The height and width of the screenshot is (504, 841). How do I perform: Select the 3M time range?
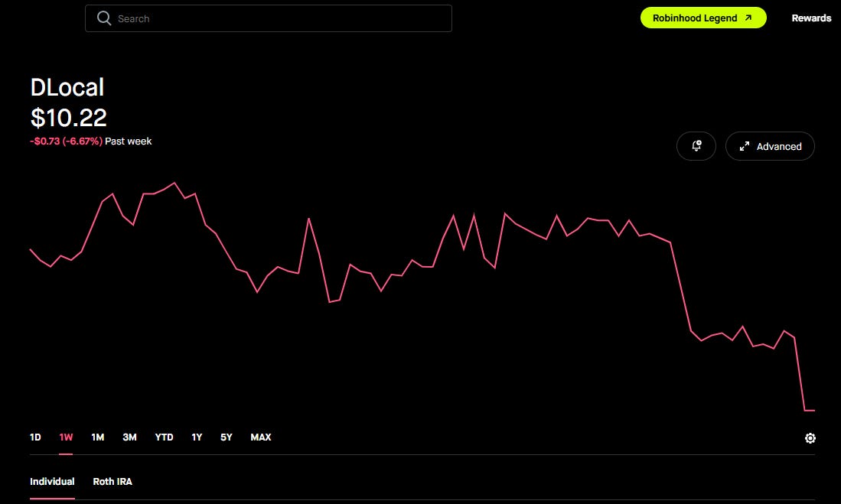coord(129,437)
